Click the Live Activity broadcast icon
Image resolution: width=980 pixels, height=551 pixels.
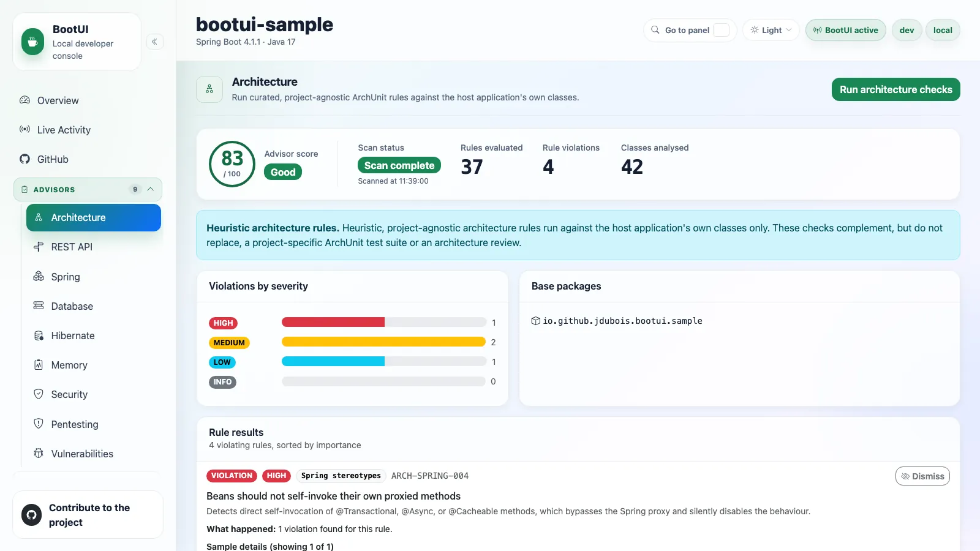pos(24,129)
